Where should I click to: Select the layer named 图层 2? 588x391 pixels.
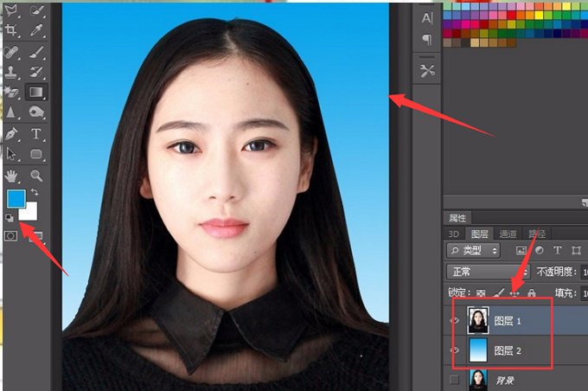[508, 351]
